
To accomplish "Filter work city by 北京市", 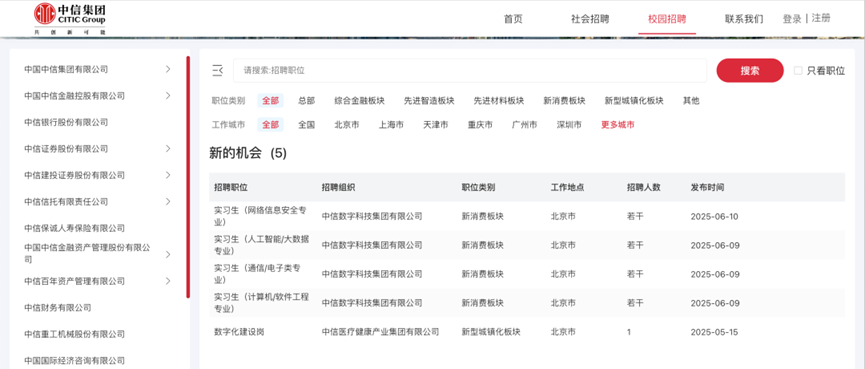I will pyautogui.click(x=346, y=125).
